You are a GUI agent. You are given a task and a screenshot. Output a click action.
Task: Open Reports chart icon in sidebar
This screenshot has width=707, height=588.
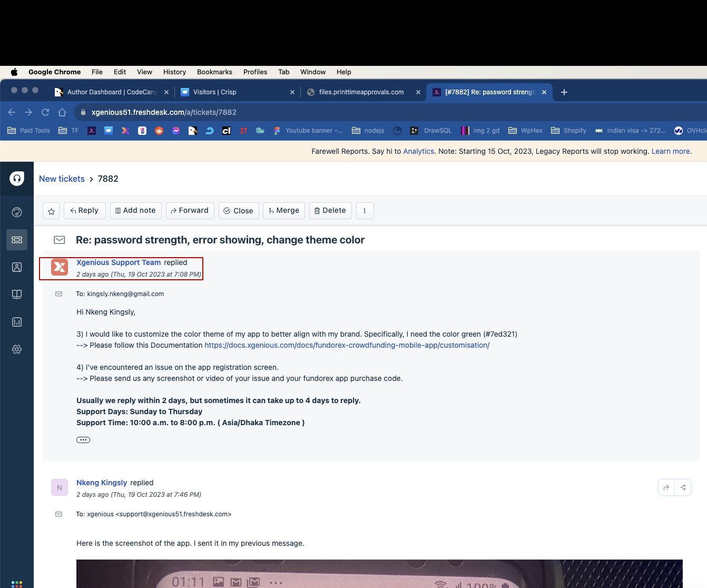(17, 322)
